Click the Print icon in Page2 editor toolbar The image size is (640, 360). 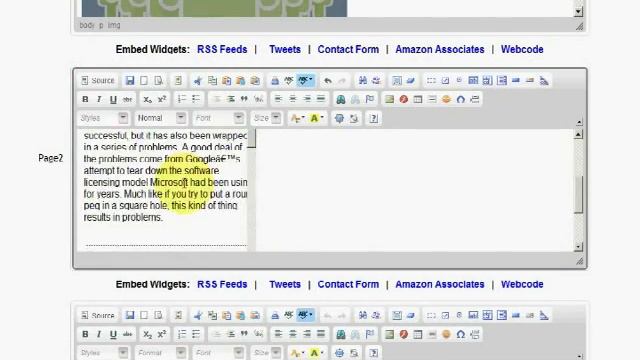click(275, 80)
